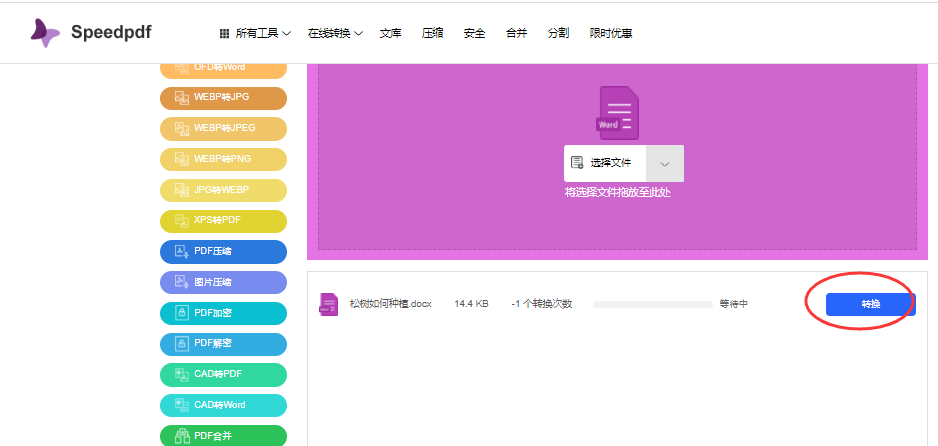Click the convert icon on CAD转Word
Image resolution: width=938 pixels, height=446 pixels.
(182, 405)
